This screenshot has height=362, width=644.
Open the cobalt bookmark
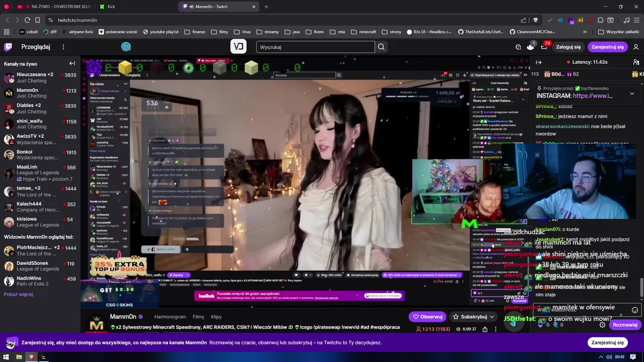pos(29,32)
